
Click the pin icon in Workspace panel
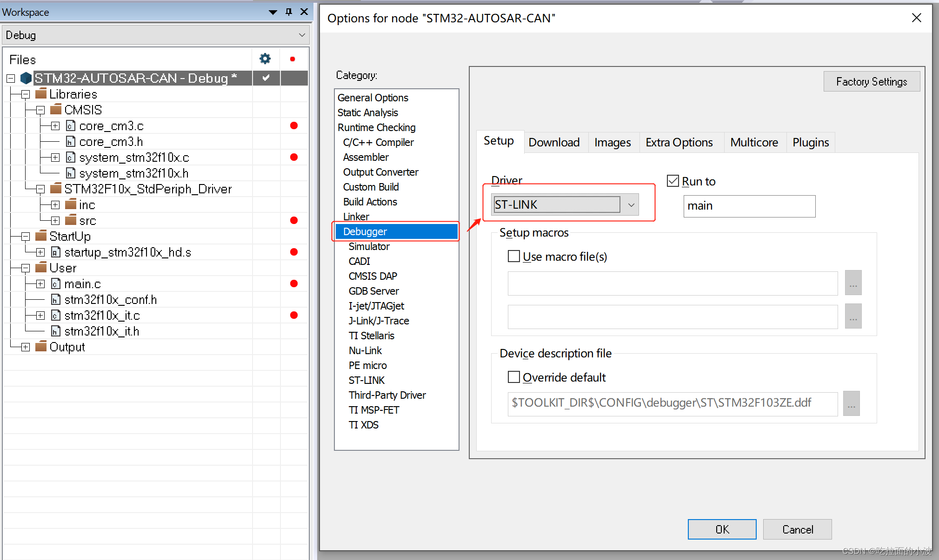coord(289,12)
